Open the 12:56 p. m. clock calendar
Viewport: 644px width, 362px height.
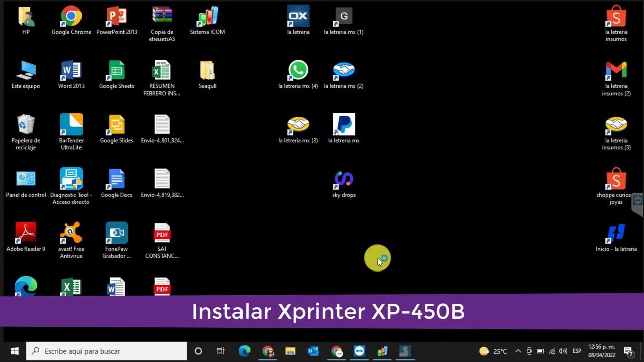[x=602, y=351]
